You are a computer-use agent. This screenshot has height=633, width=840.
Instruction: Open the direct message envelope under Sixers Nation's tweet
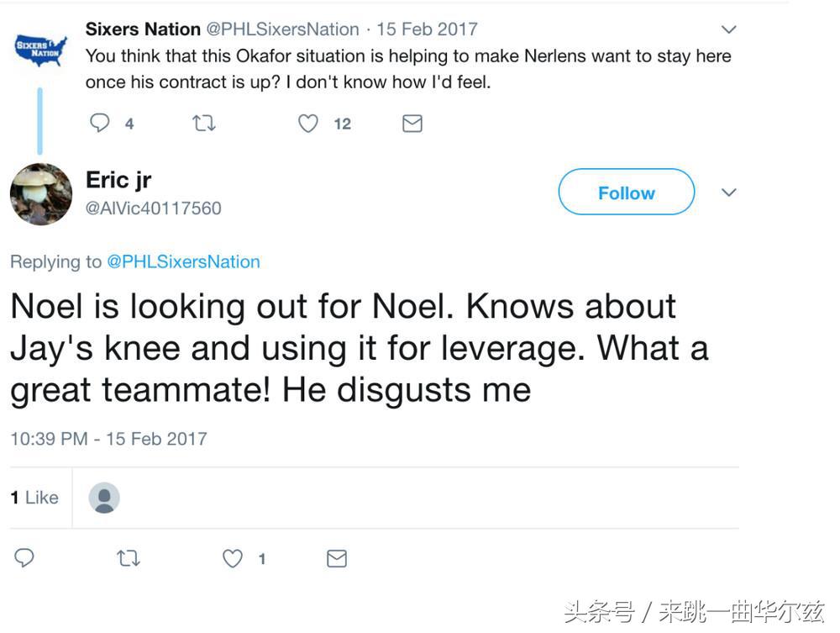412,123
